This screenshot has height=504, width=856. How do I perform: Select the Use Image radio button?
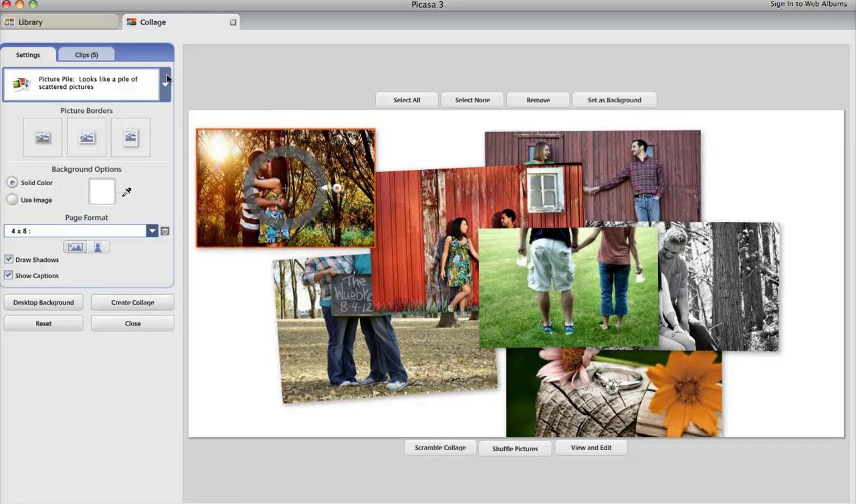coord(12,200)
